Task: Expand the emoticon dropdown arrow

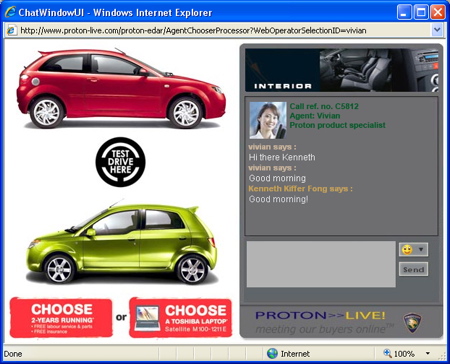Action: point(421,250)
